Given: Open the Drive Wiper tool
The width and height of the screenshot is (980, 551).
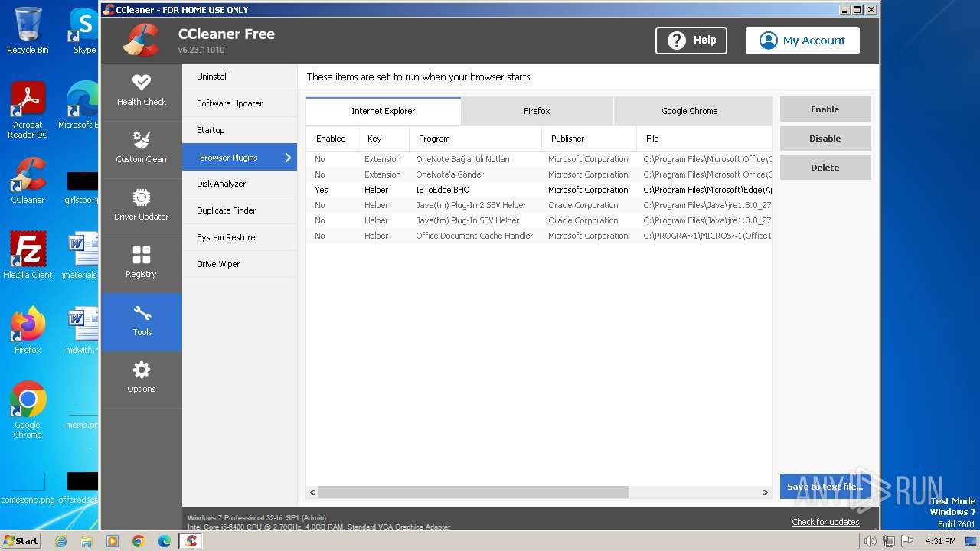Looking at the screenshot, I should point(240,264).
